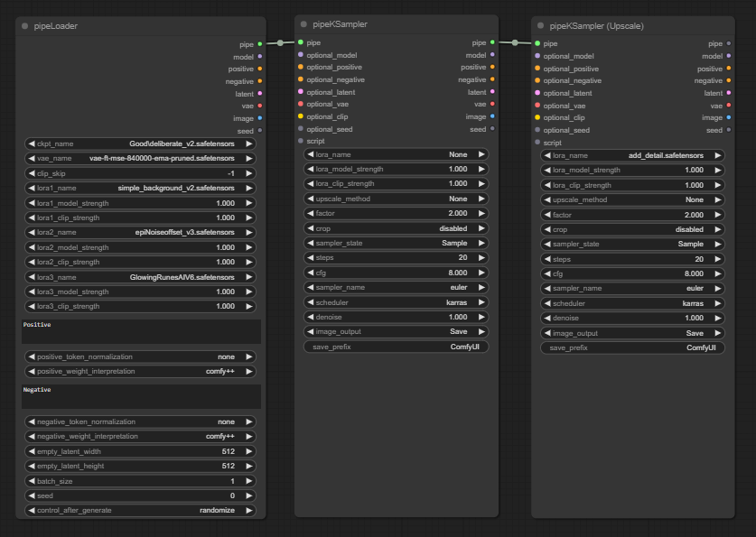
Task: Click the seed output socket on pipeLoader
Action: 260,131
